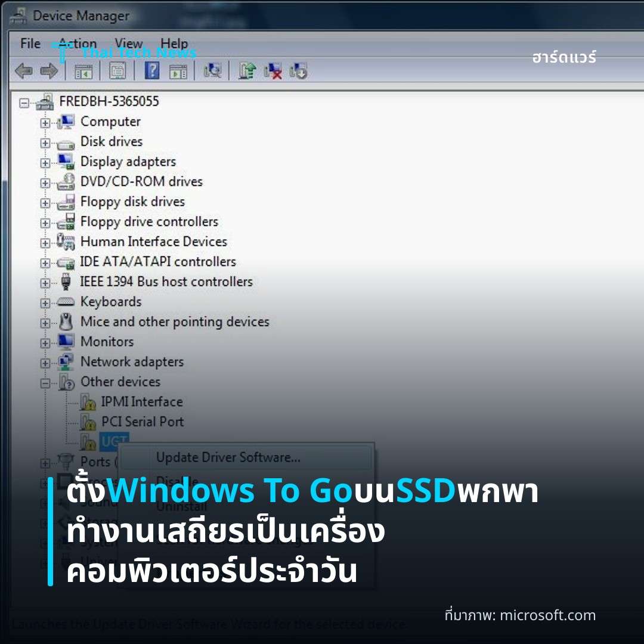Select the highlighted UGT device
This screenshot has width=644, height=644.
click(x=114, y=441)
